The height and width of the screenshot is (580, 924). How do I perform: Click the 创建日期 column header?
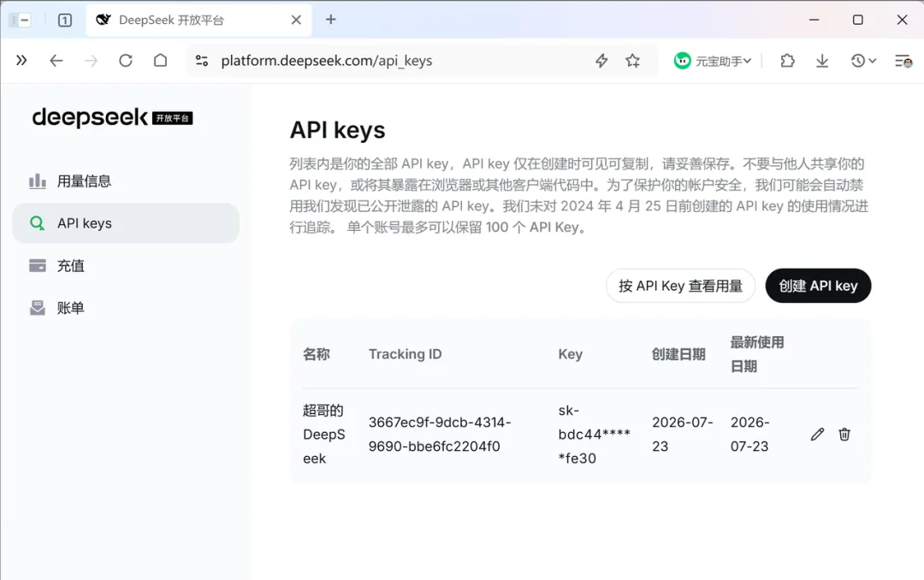(678, 354)
